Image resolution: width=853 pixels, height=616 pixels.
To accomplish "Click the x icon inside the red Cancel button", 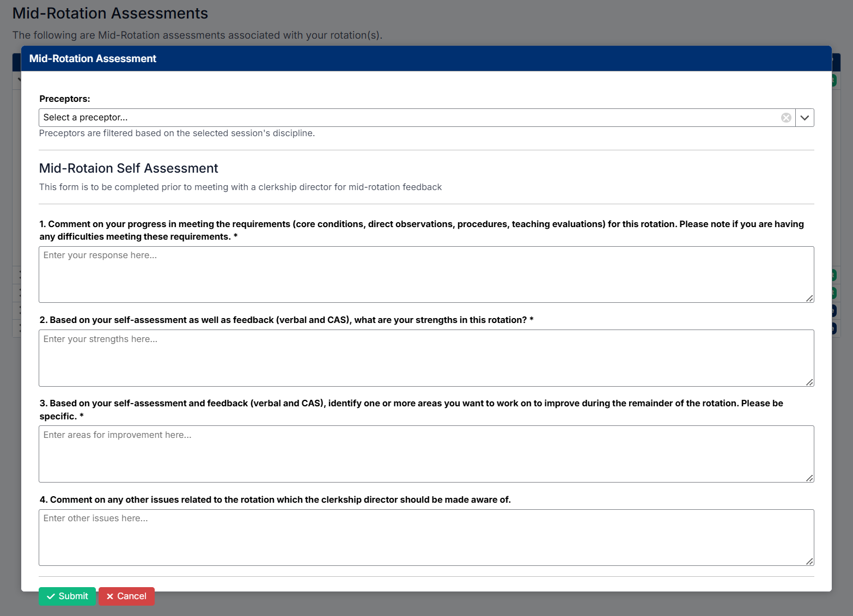I will click(111, 596).
